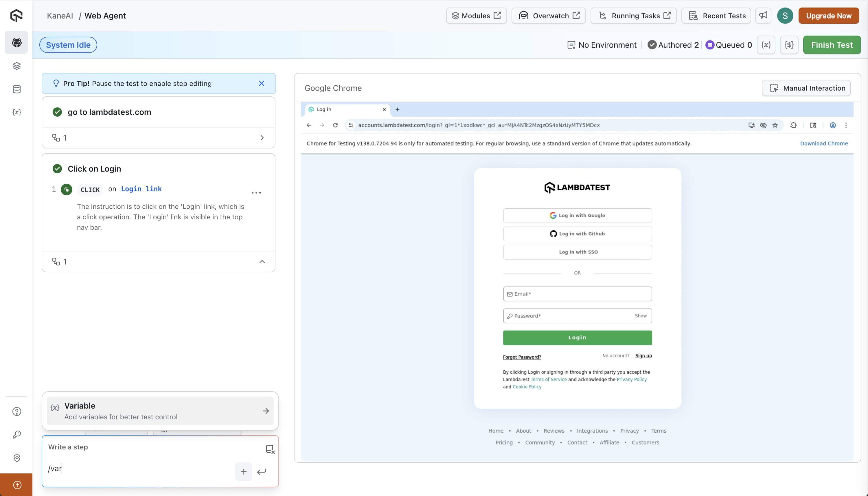Click the help question mark sidebar icon
The height and width of the screenshot is (496, 868).
tap(16, 412)
